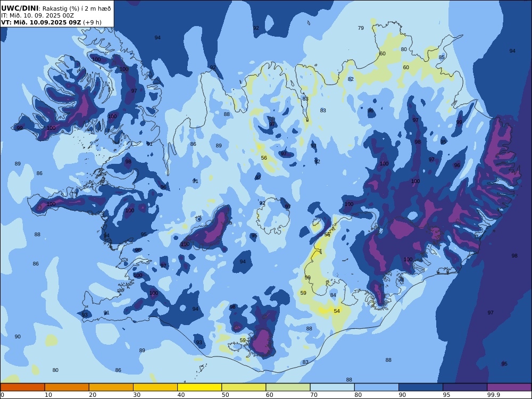Pick the purple legend segment above 99.9
The height and width of the screenshot is (399, 532).
pyautogui.click(x=509, y=387)
